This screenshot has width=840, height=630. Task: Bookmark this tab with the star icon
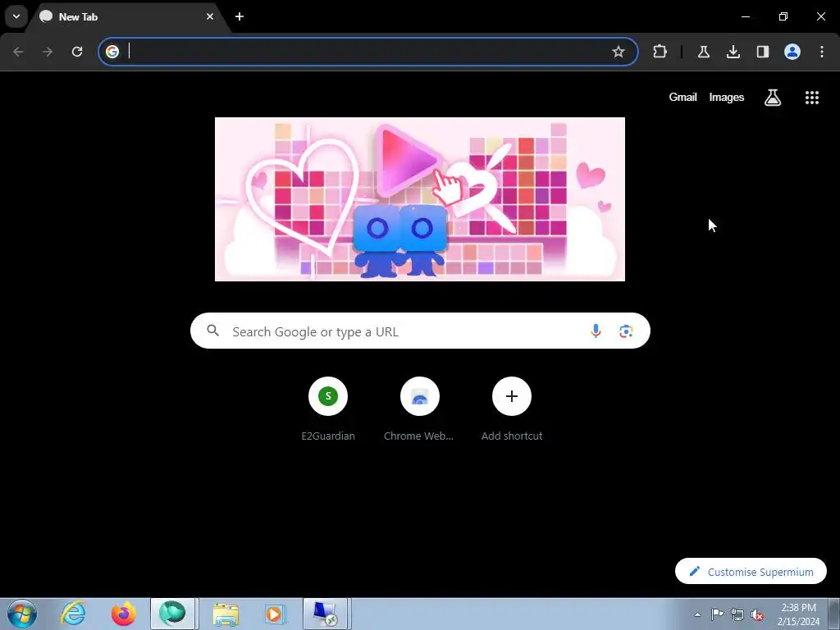coord(619,52)
